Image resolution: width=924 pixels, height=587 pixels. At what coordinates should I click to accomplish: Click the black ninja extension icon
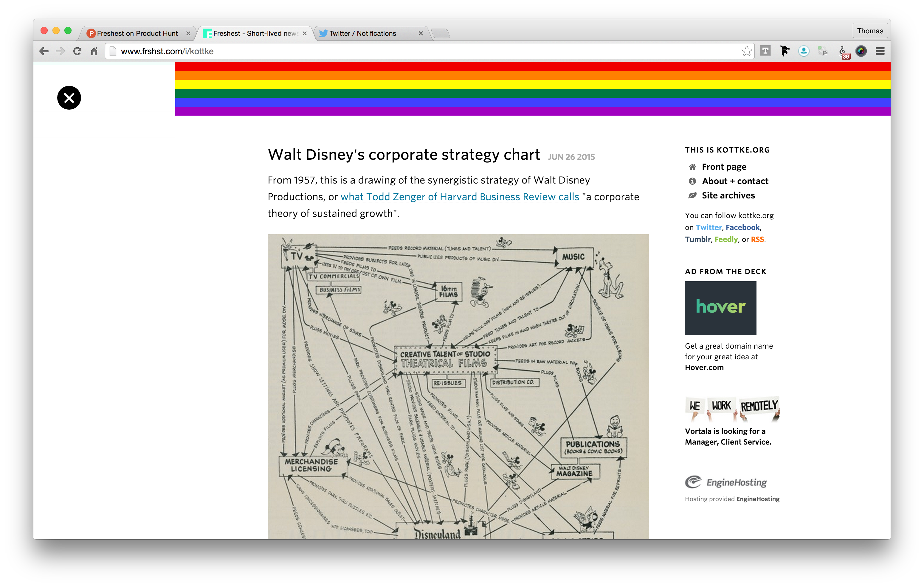click(x=784, y=51)
